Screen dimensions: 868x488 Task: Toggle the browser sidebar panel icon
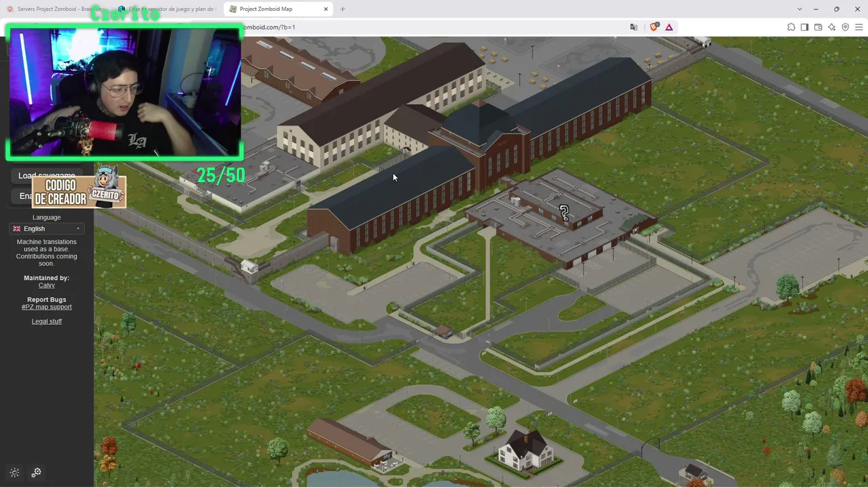805,27
